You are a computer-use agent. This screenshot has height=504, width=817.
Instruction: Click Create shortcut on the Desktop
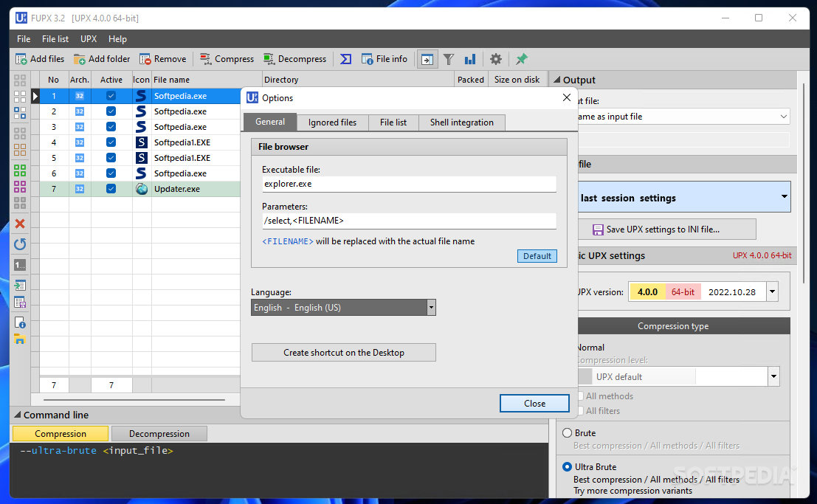point(343,352)
